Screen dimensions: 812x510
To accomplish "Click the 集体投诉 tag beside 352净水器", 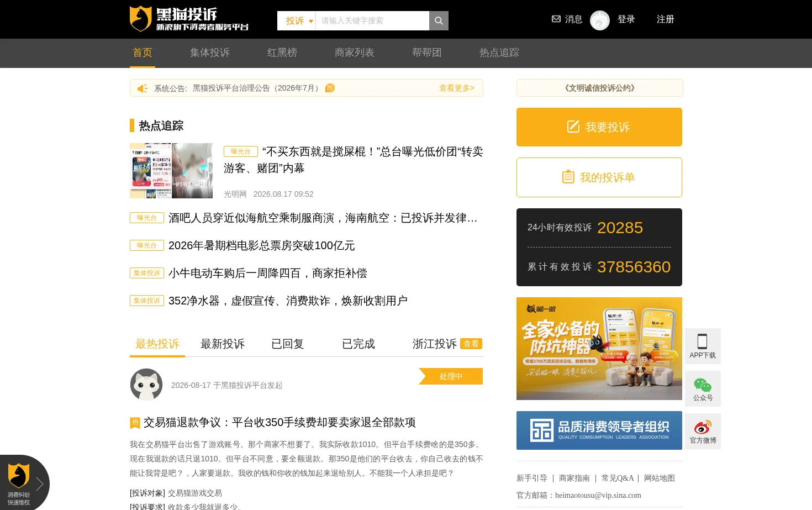I will (147, 301).
